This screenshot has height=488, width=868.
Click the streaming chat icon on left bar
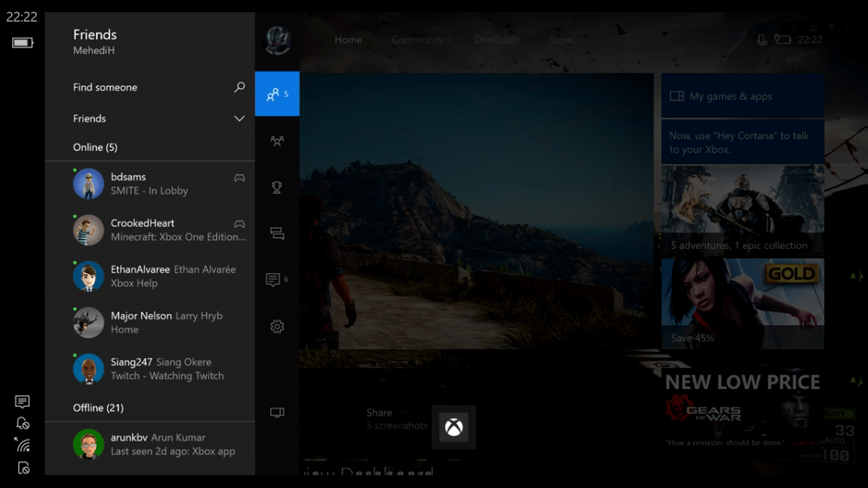(22, 401)
